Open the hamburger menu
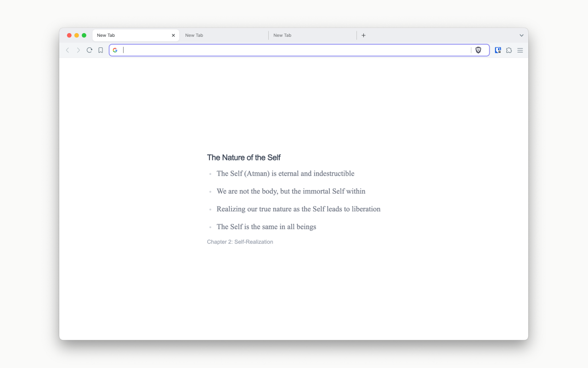Screen dimensions: 588x368 pyautogui.click(x=520, y=50)
